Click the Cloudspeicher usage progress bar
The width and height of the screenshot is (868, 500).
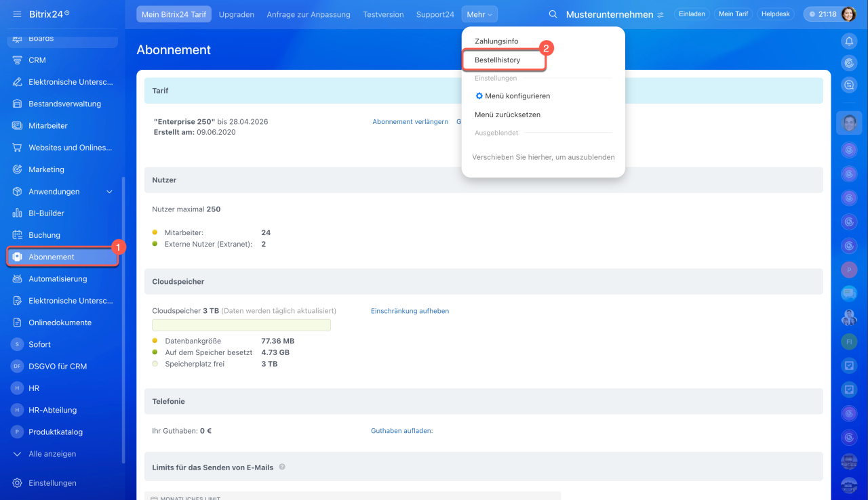241,325
